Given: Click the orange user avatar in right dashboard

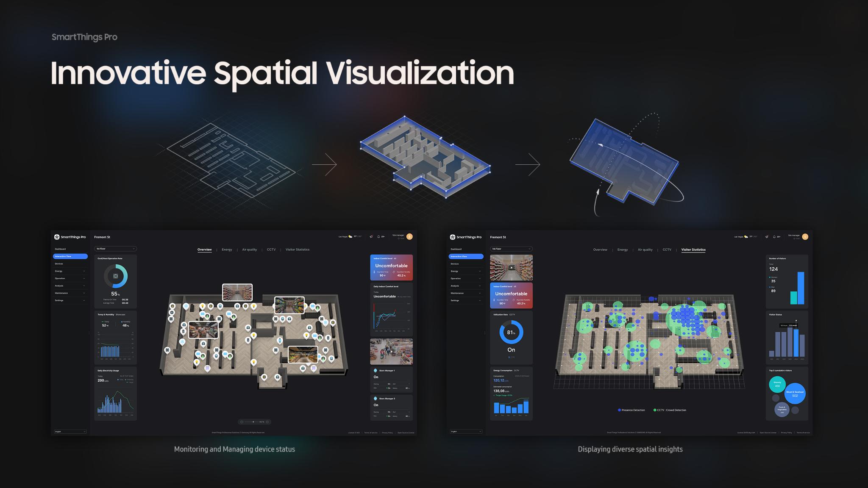Looking at the screenshot, I should tap(805, 237).
